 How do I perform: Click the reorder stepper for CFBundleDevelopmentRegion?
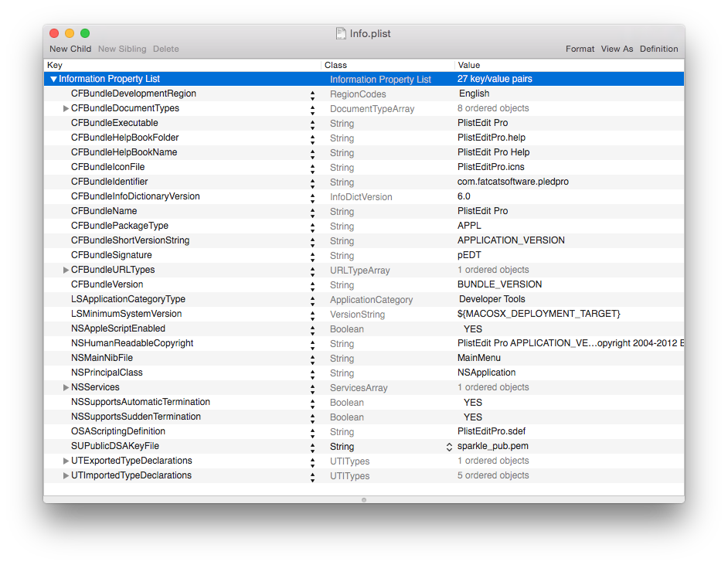(x=312, y=95)
